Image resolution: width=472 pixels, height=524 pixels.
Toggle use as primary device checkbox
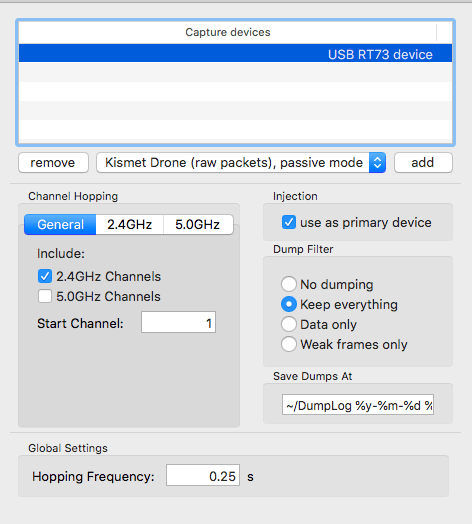pos(289,223)
